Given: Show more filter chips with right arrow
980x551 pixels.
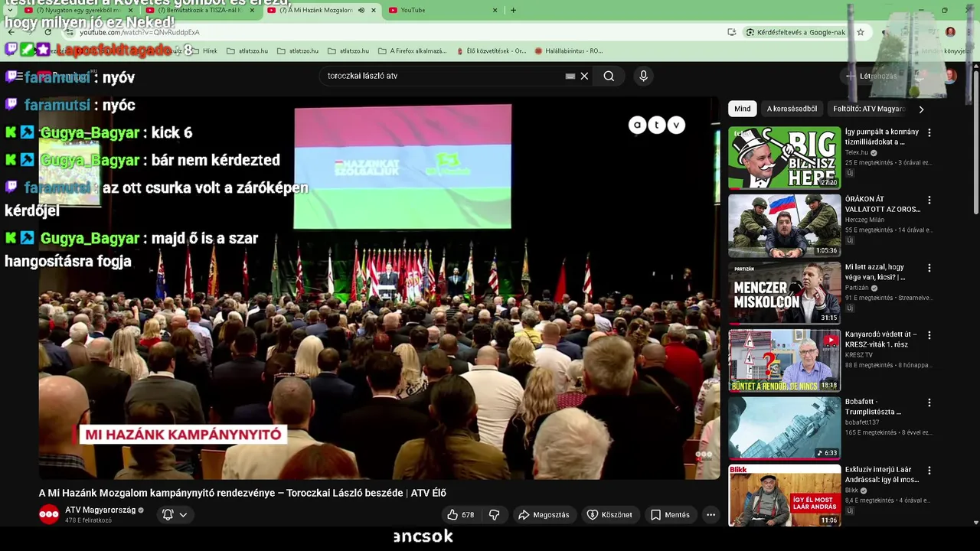Looking at the screenshot, I should tap(921, 109).
